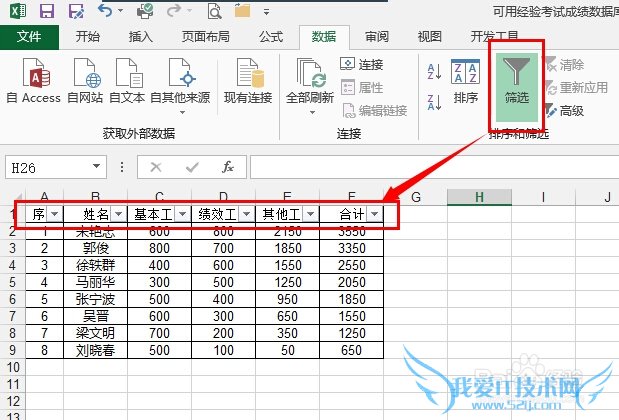Open the 其他工 column filter dropdown

(310, 214)
